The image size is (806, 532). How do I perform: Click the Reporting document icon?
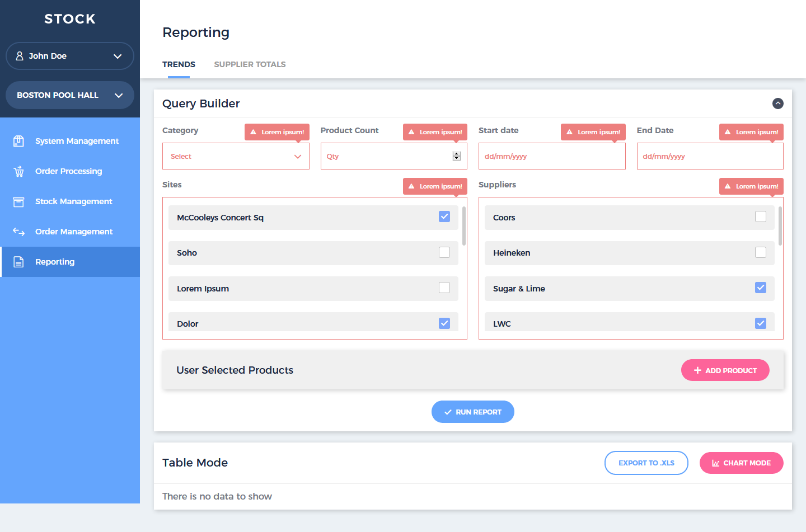tap(18, 262)
